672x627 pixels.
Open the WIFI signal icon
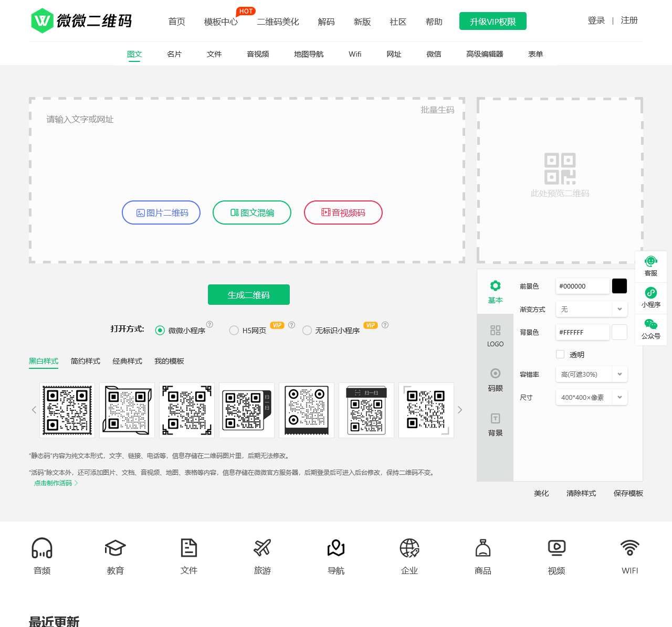click(x=630, y=548)
